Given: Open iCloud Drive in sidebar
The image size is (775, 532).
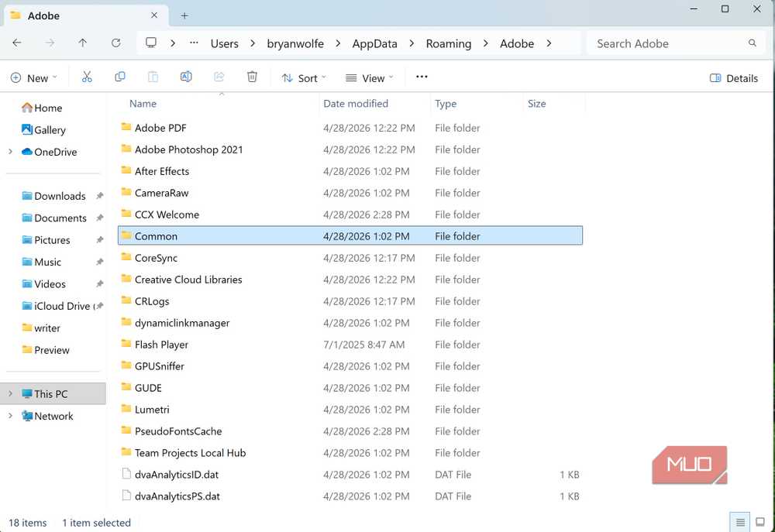Looking at the screenshot, I should pos(62,306).
